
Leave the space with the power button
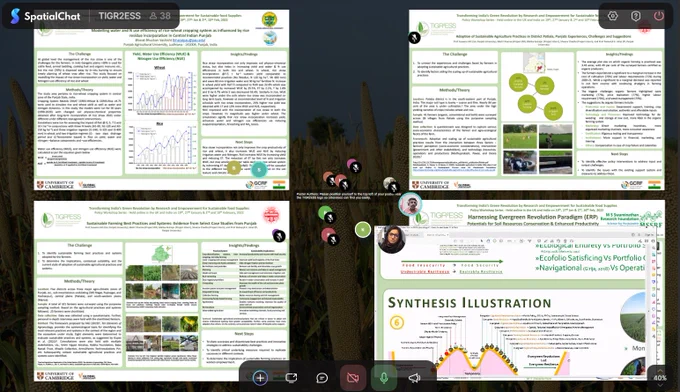click(658, 16)
